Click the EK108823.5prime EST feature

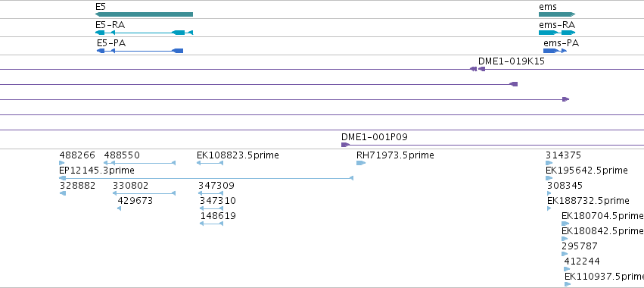point(210,163)
